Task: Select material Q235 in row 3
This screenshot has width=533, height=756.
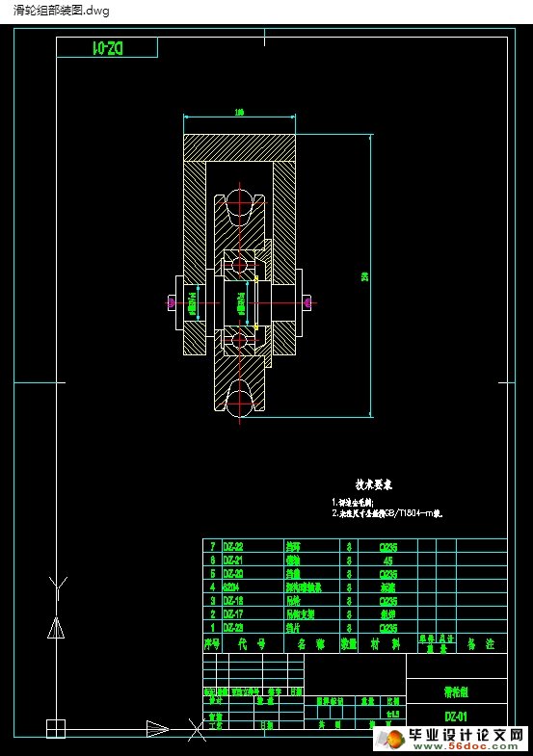Action: click(387, 601)
